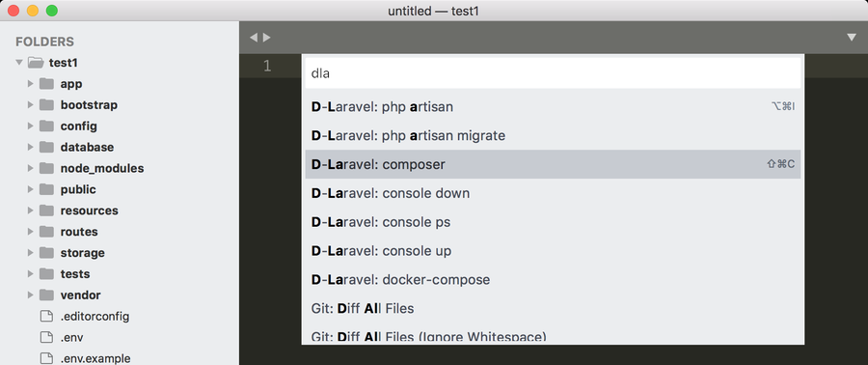Select 'Git: Diff All Files' command

553,308
